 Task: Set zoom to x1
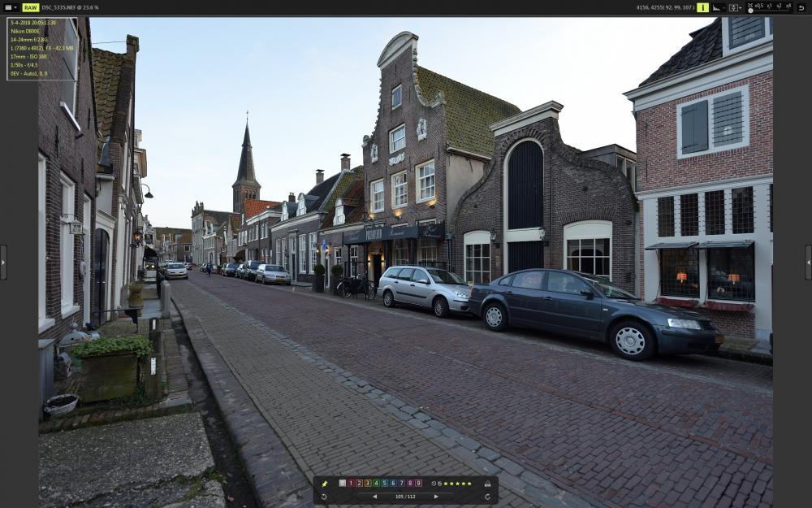pos(770,6)
